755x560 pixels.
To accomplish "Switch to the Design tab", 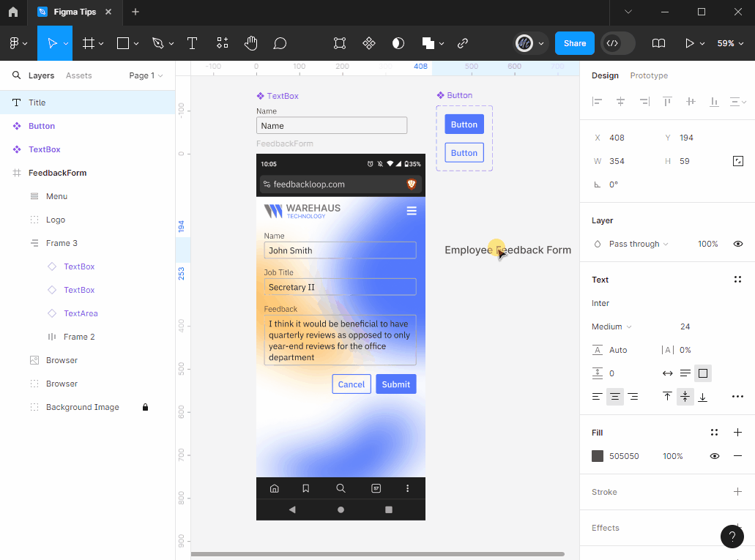I will 605,75.
